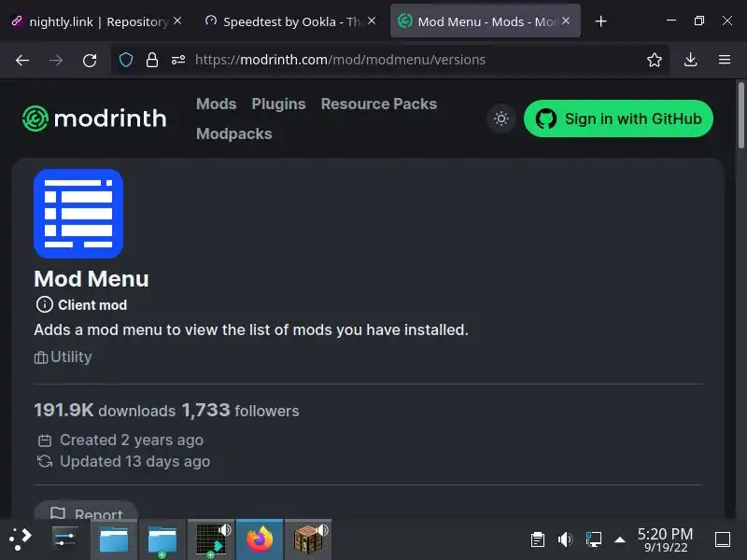Open a new tab with the plus button
747x560 pixels.
click(x=600, y=21)
